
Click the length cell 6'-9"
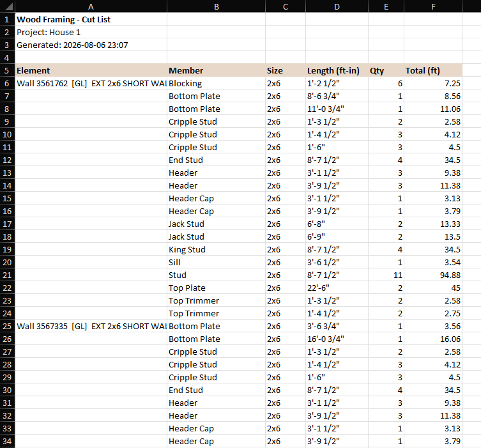337,237
